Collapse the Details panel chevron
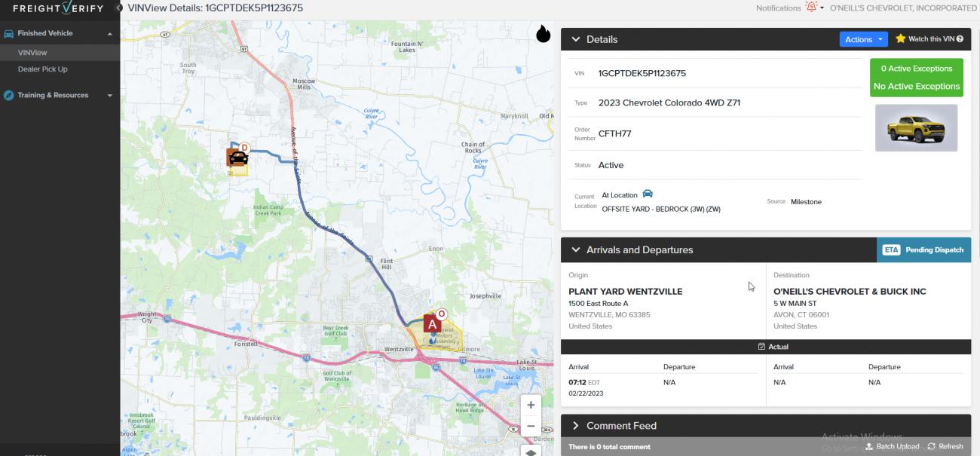 [576, 39]
